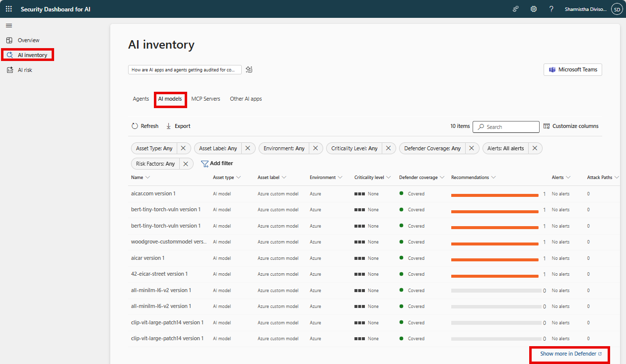Sort by the Alerts column header

tap(561, 178)
